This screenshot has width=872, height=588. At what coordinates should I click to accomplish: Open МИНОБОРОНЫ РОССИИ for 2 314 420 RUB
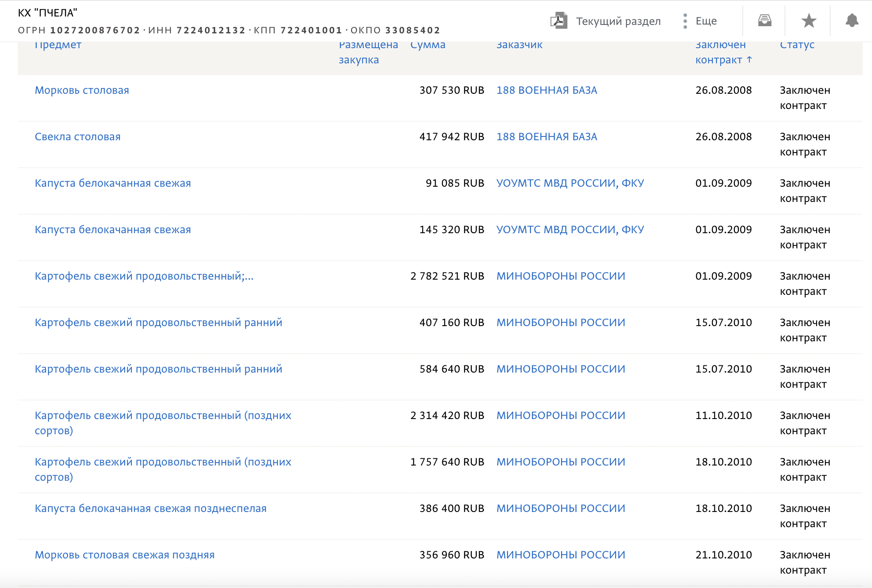tap(561, 416)
